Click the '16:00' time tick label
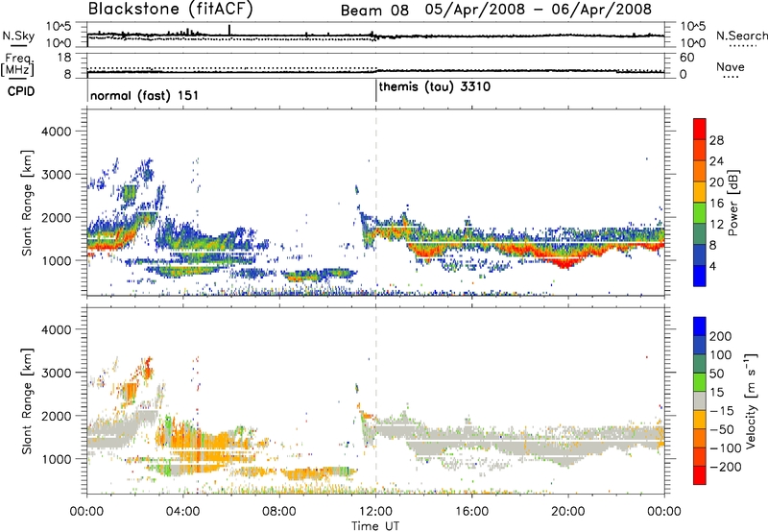This screenshot has width=768, height=532. pos(471,512)
